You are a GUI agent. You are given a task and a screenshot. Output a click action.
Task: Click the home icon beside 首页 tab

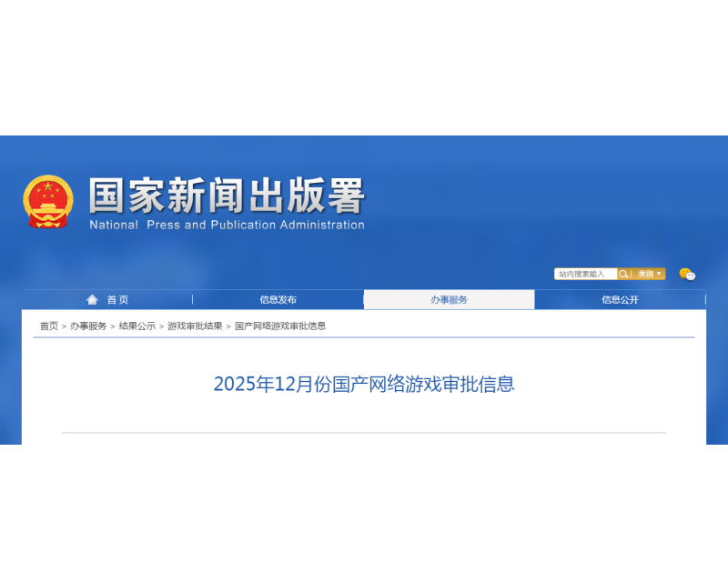90,298
